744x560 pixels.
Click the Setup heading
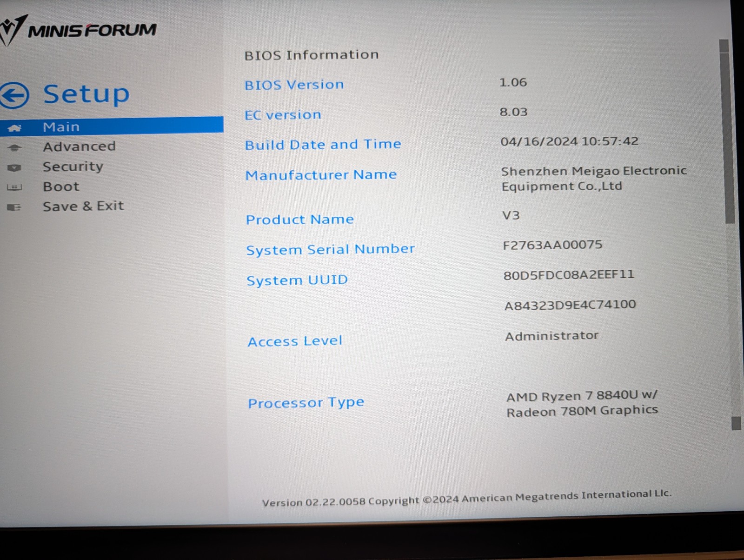pyautogui.click(x=86, y=94)
